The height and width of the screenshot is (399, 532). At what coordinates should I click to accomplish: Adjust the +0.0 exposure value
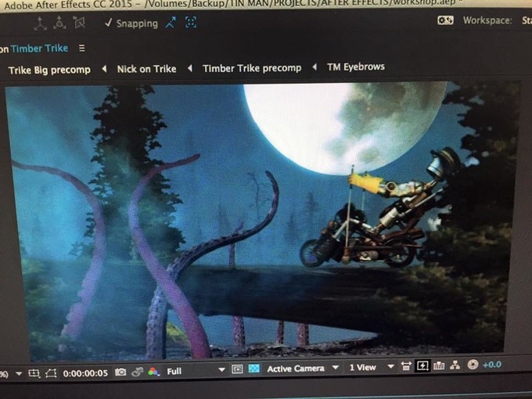tap(492, 365)
